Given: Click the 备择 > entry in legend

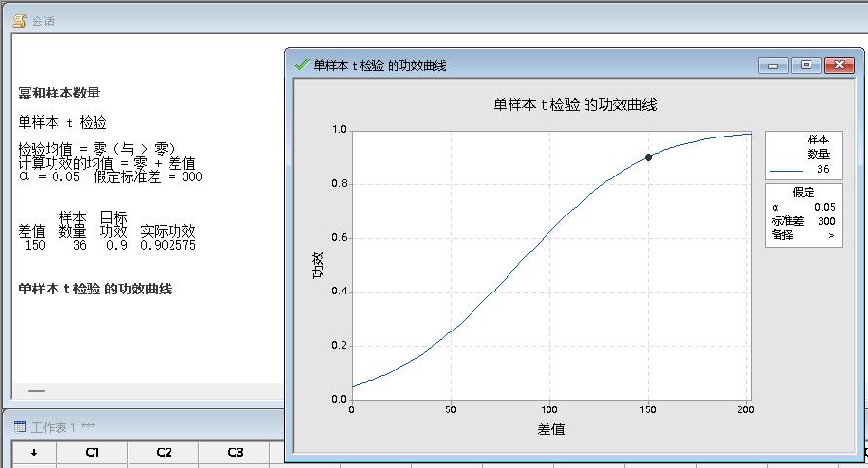Looking at the screenshot, I should click(x=804, y=235).
